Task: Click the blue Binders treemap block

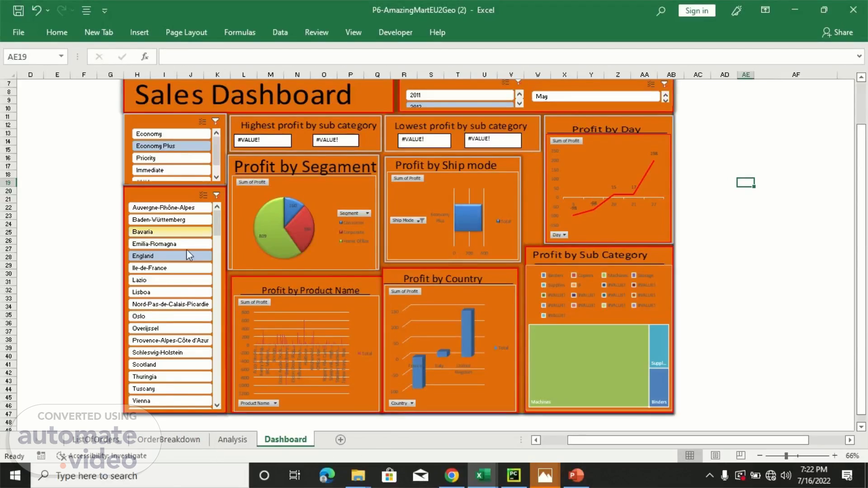Action: (659, 387)
